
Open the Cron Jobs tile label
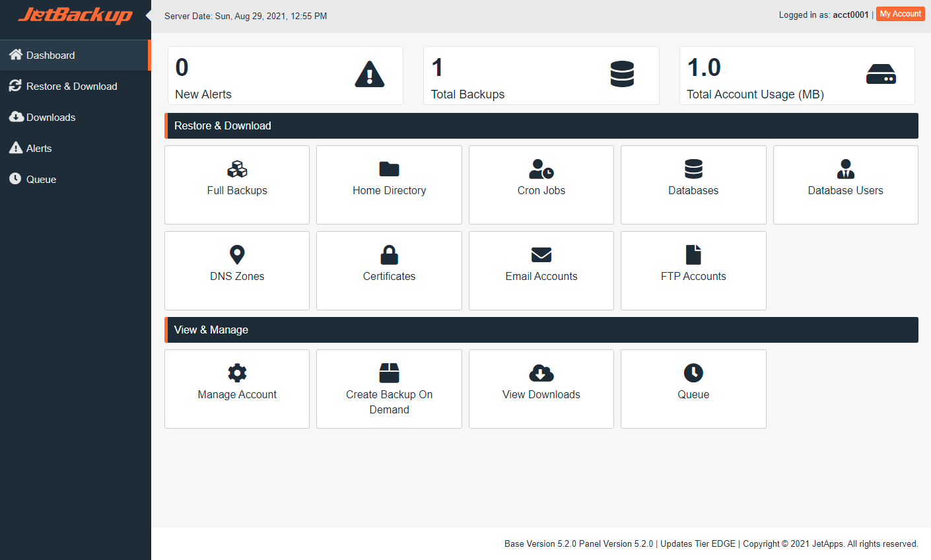point(541,191)
